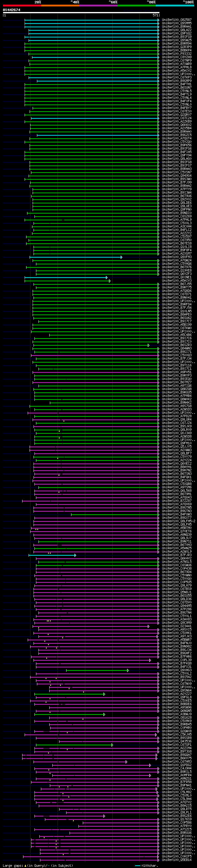Select row UniRef100_Q0J349

pyautogui.click(x=177, y=433)
